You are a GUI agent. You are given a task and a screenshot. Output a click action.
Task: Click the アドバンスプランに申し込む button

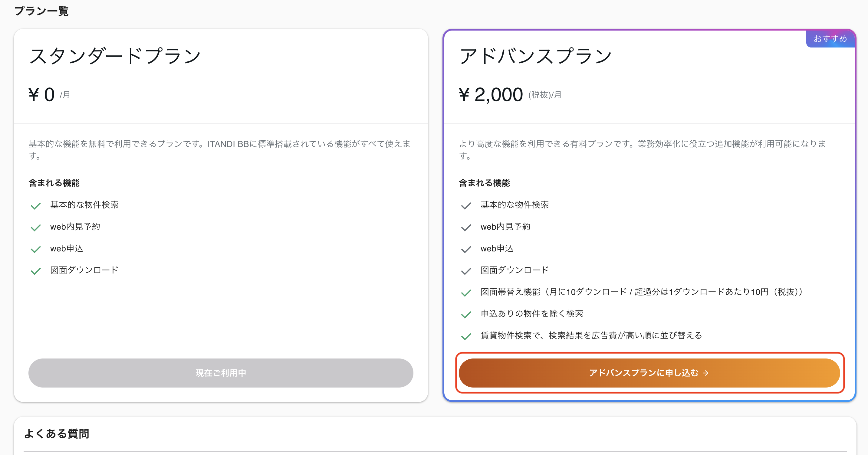pyautogui.click(x=649, y=373)
